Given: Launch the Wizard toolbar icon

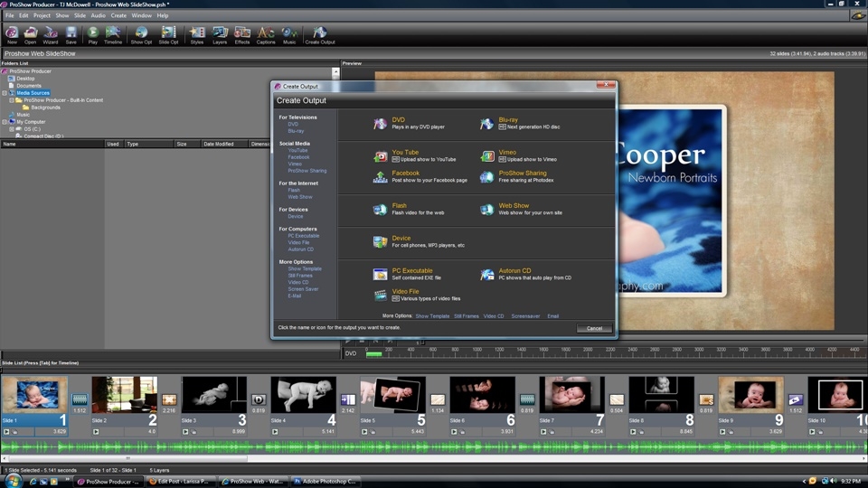Looking at the screenshot, I should (51, 34).
